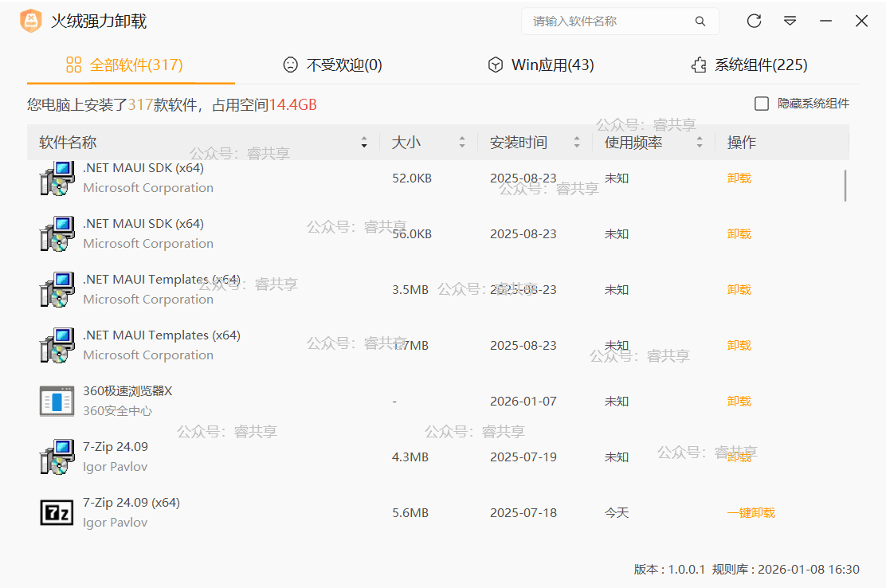Sort by 使用频率 column arrow
The image size is (886, 588).
[x=700, y=143]
